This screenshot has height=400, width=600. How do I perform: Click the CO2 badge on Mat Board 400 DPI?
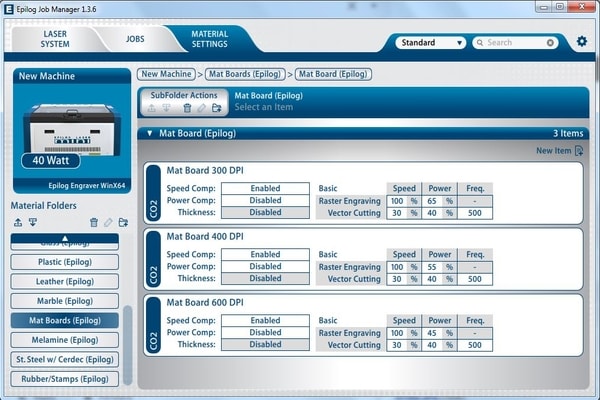coord(153,259)
